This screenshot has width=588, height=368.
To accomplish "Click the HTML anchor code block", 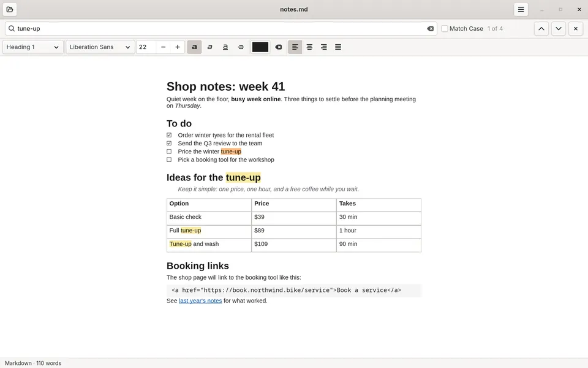I will 294,290.
